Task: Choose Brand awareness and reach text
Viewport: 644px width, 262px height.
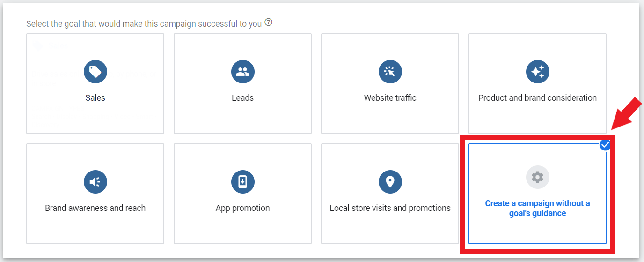Action: pyautogui.click(x=95, y=208)
